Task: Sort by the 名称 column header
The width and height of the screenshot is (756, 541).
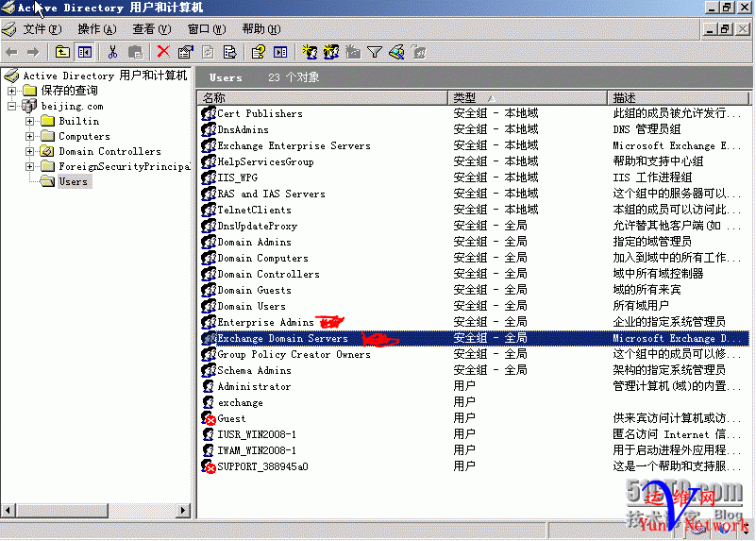Action: (x=323, y=98)
